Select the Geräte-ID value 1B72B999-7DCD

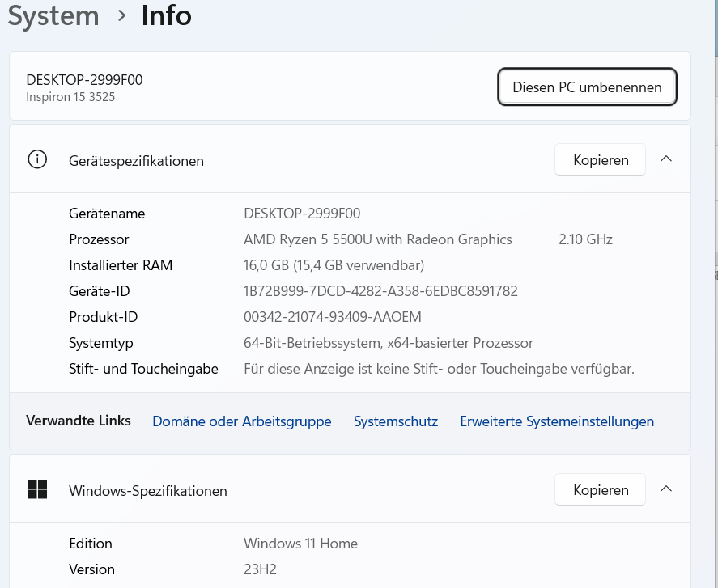(x=380, y=291)
